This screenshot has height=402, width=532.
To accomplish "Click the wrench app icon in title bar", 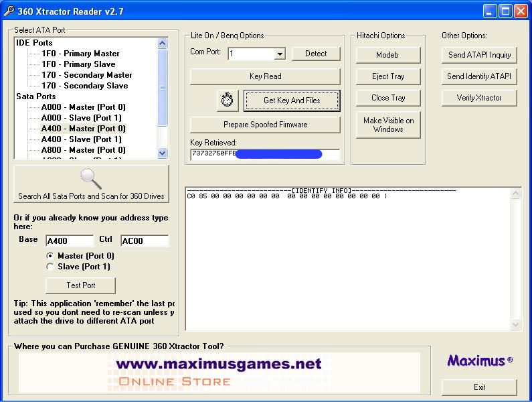I will tap(9, 11).
